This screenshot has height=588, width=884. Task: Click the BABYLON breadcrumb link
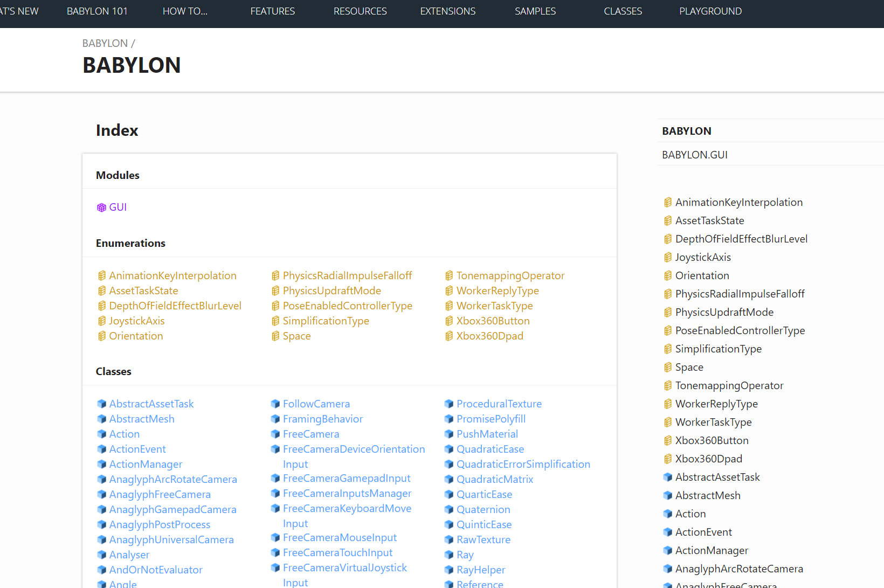[x=105, y=43]
